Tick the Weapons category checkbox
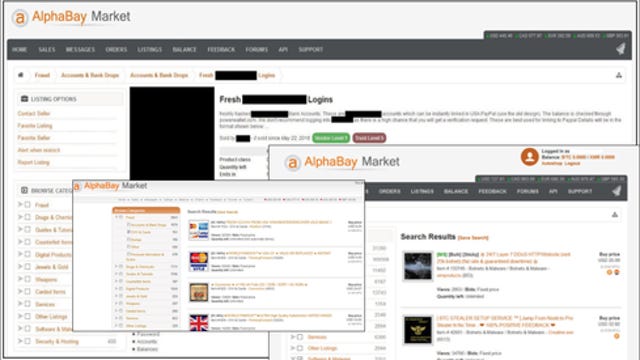The image size is (640, 360). [27, 279]
